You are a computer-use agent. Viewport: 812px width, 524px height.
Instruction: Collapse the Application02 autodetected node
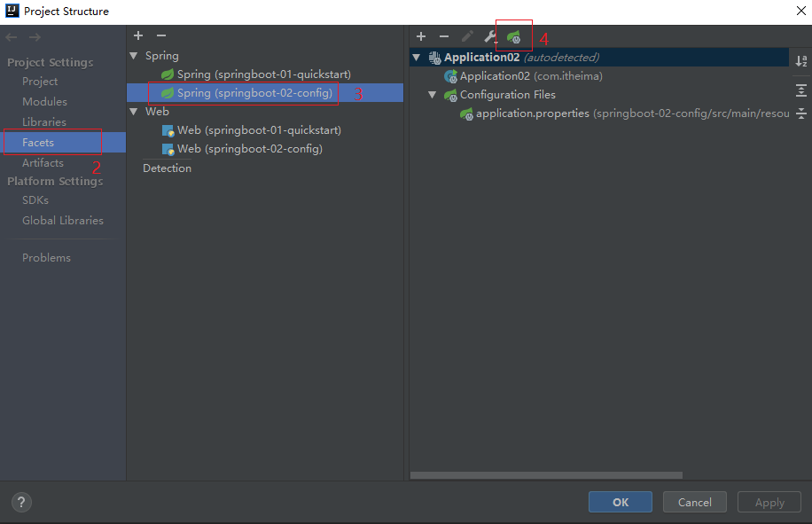(417, 58)
